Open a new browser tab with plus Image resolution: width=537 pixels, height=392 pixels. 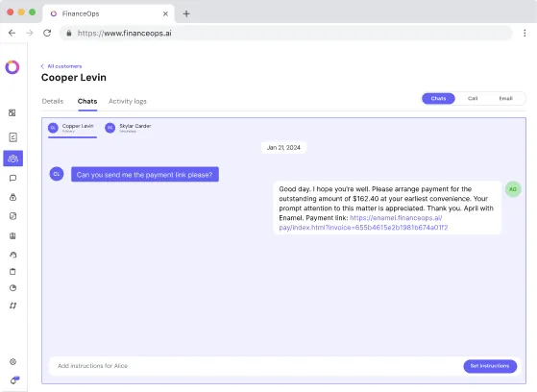[186, 13]
